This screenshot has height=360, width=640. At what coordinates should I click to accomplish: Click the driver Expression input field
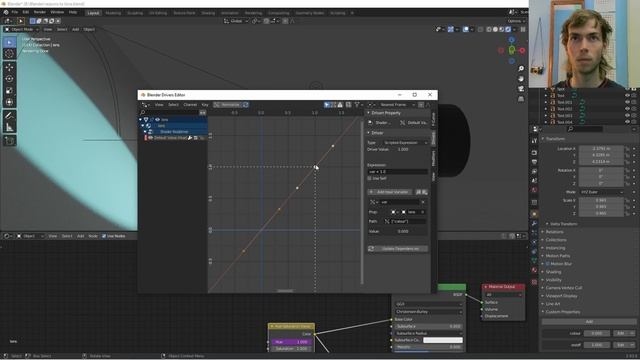[x=398, y=172]
